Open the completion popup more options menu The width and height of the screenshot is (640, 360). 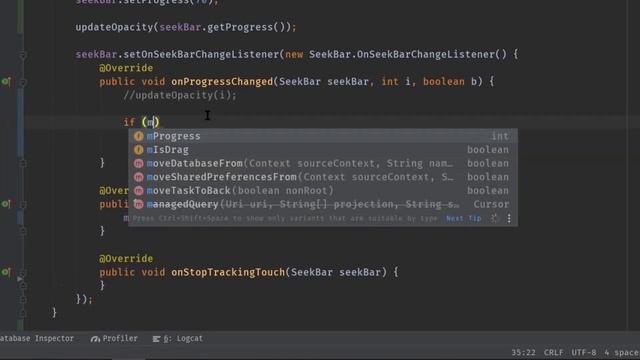509,218
